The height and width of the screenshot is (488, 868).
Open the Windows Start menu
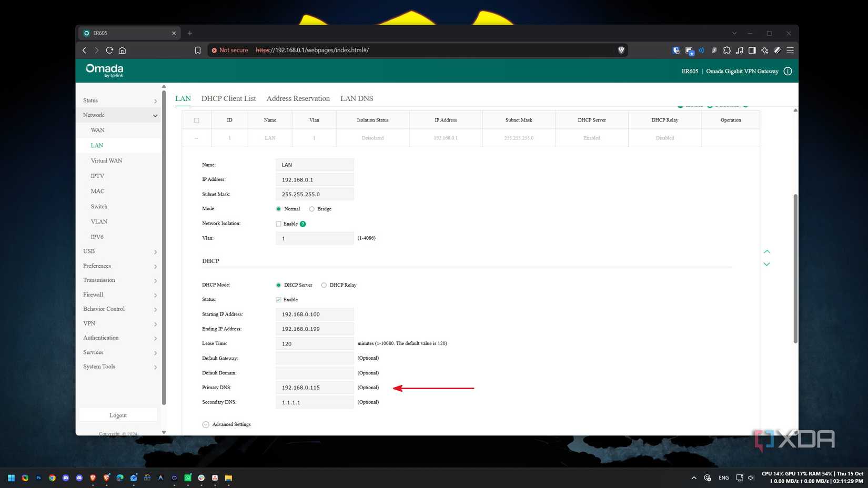click(x=11, y=478)
